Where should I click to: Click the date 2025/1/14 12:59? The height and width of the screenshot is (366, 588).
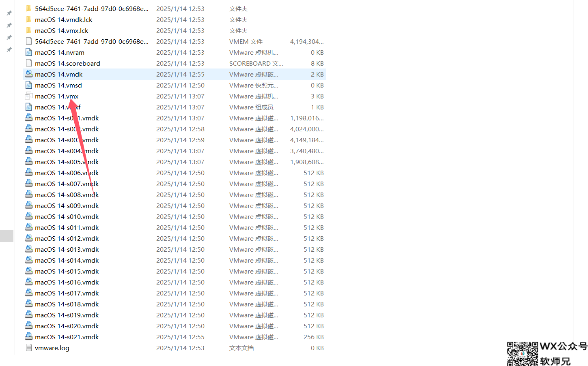(180, 140)
